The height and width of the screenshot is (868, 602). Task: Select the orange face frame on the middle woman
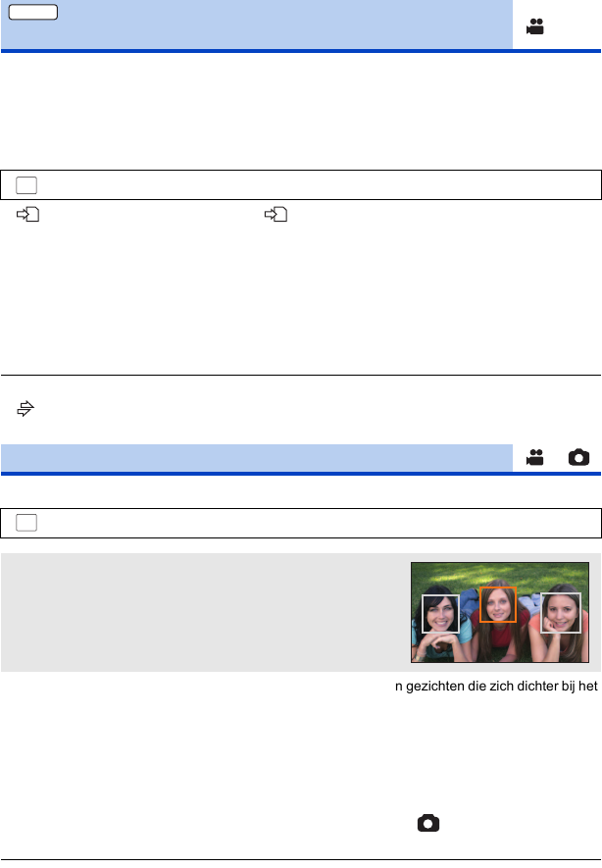498,604
